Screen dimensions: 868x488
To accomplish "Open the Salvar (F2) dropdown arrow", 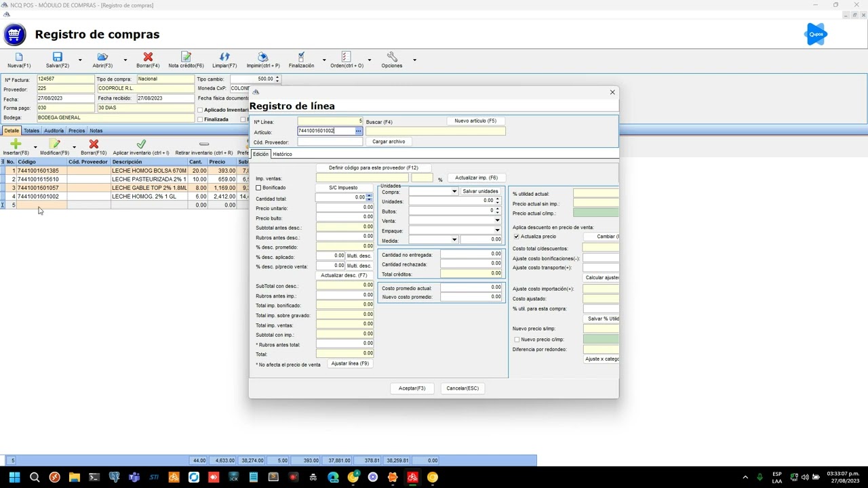I will (x=79, y=60).
